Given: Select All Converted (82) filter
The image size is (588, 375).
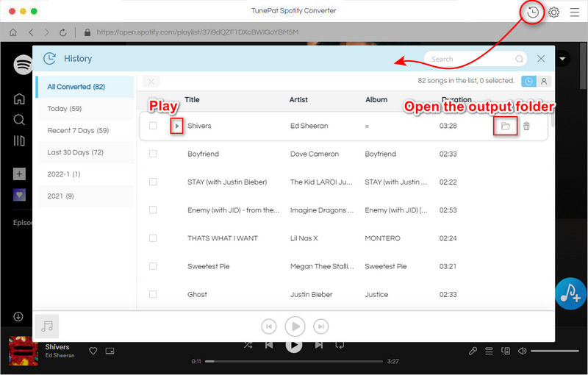Looking at the screenshot, I should (85, 87).
